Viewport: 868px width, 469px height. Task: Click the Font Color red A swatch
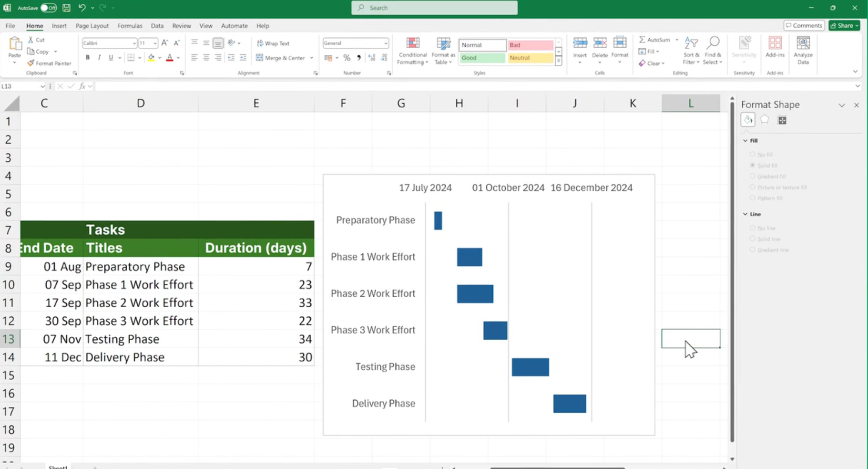(x=170, y=58)
